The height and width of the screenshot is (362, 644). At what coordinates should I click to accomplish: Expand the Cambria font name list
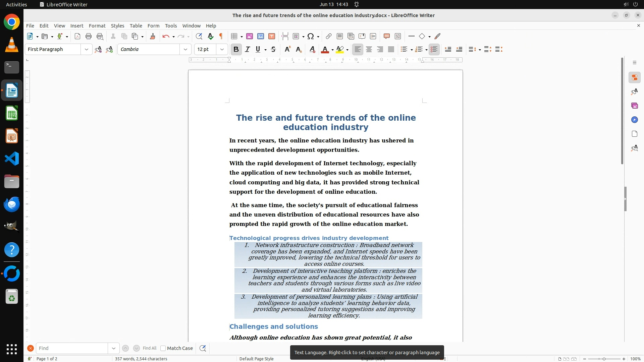(185, 50)
